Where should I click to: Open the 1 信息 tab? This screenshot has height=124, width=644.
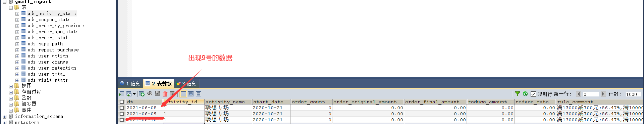point(130,84)
